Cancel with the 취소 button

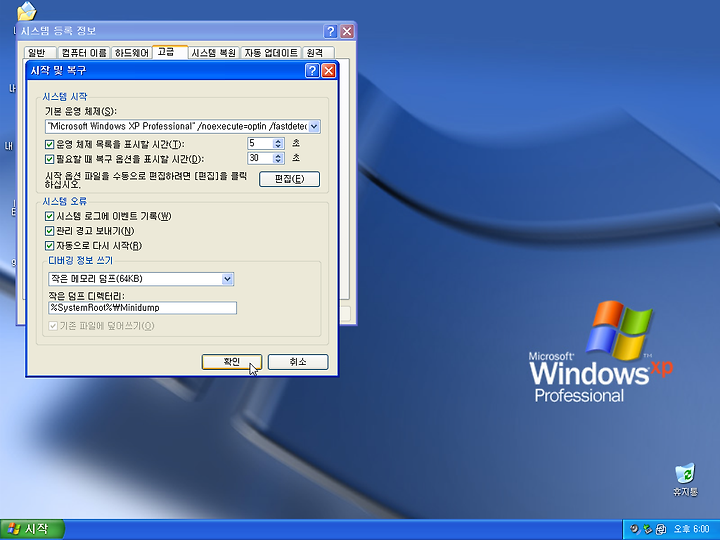tap(298, 362)
